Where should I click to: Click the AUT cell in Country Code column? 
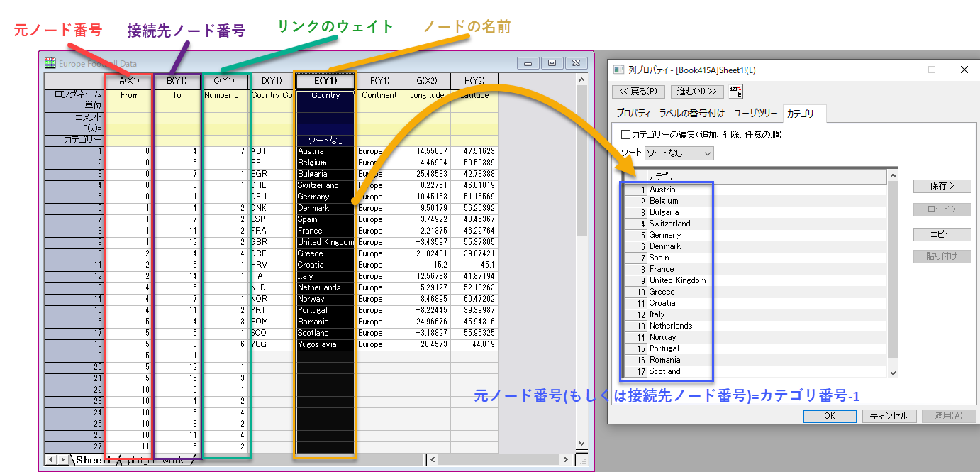tap(272, 151)
